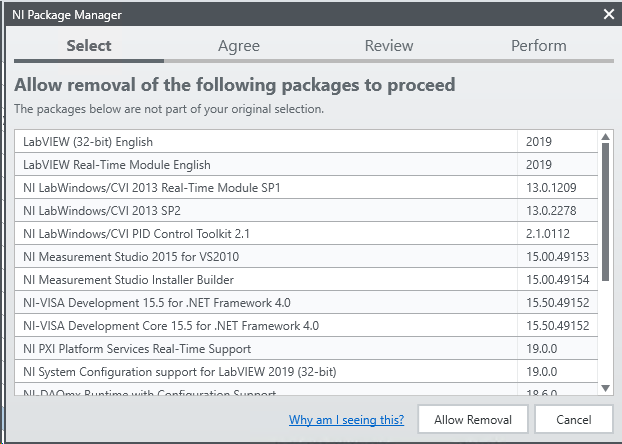Viewport: 622px width, 444px height.
Task: Select NI LabWindows/CVI 2013 Real-Time Module SP1
Action: pyautogui.click(x=306, y=187)
